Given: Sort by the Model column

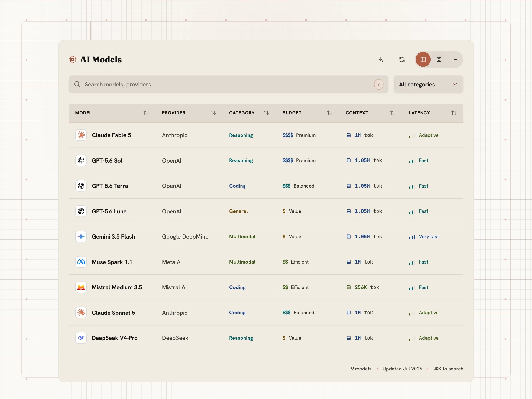Looking at the screenshot, I should click(146, 113).
